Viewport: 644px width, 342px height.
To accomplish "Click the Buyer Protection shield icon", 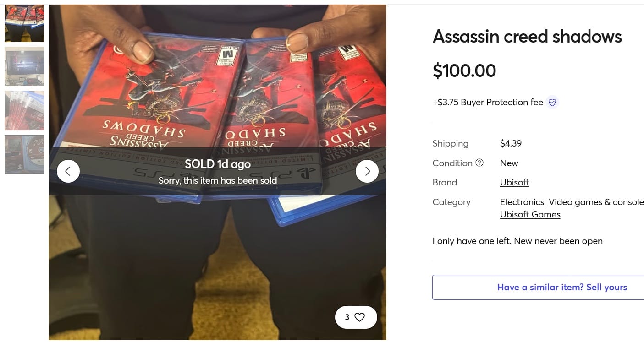I will click(552, 103).
